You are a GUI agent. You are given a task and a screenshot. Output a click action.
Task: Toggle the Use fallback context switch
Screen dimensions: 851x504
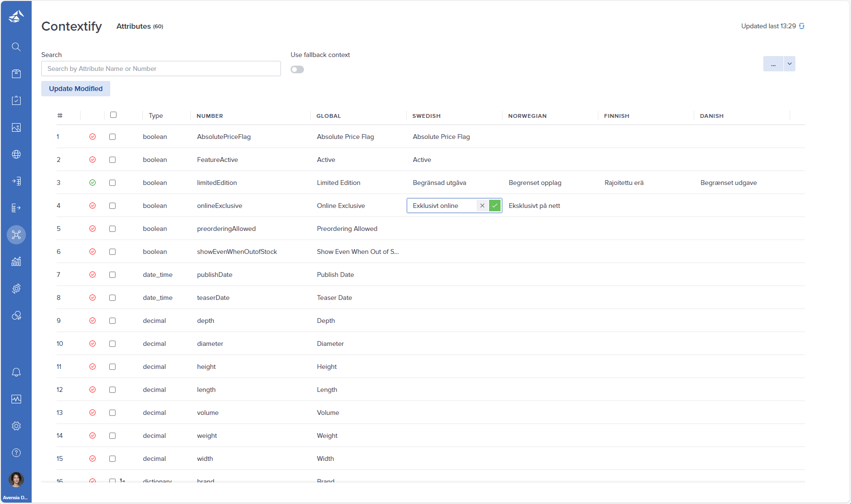[x=297, y=69]
